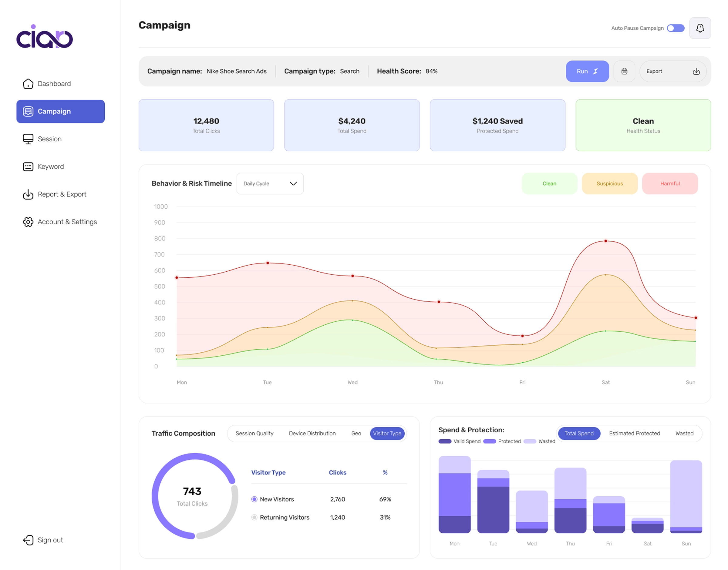Click the Export download icon

[696, 72]
